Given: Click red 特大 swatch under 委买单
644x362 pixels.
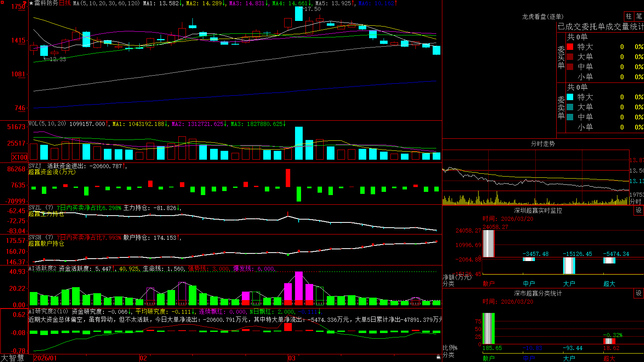Looking at the screenshot, I should (570, 47).
